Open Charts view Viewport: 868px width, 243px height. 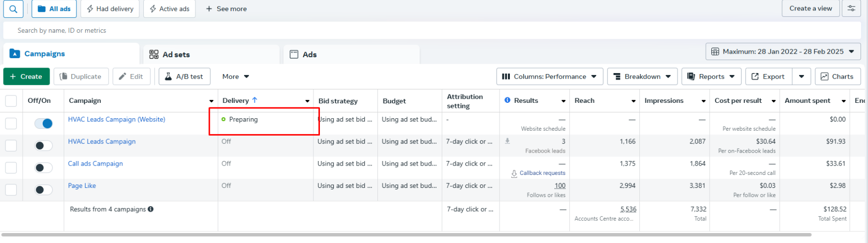tap(837, 77)
